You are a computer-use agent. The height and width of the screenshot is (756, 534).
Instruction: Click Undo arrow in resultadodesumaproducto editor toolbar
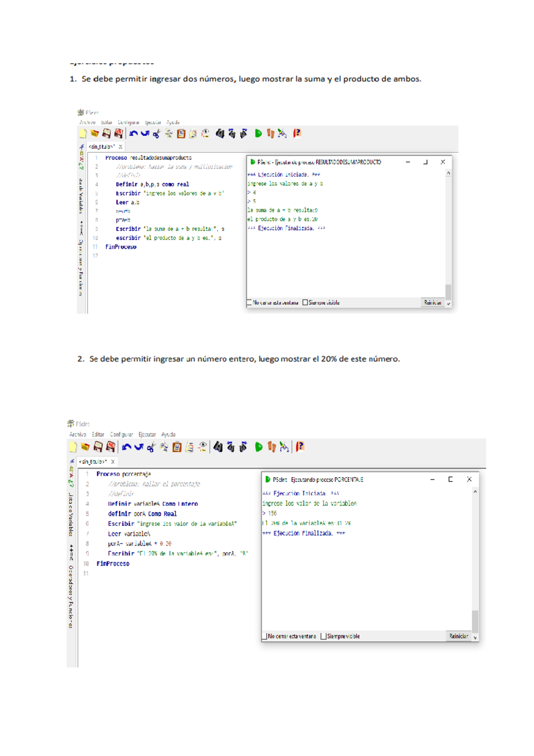coord(133,134)
